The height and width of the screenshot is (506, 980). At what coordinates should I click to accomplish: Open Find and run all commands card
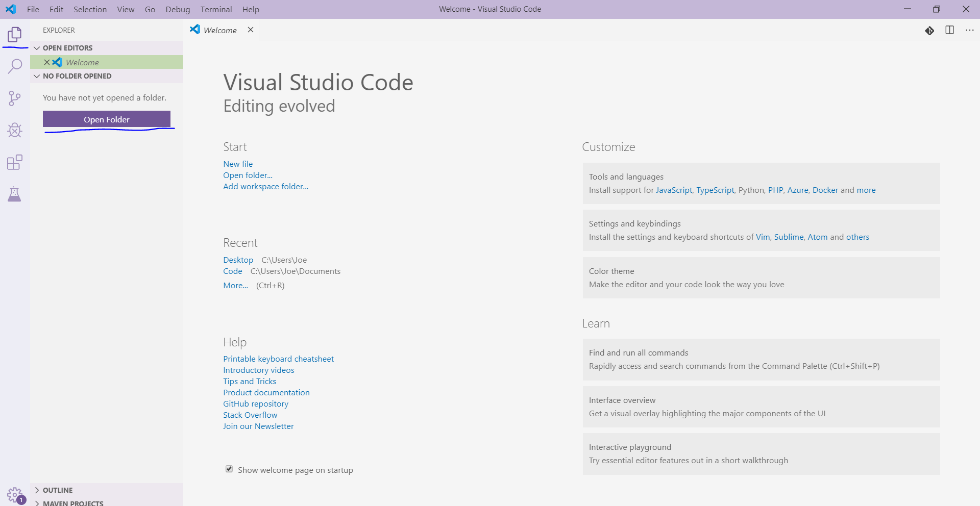[x=761, y=360]
